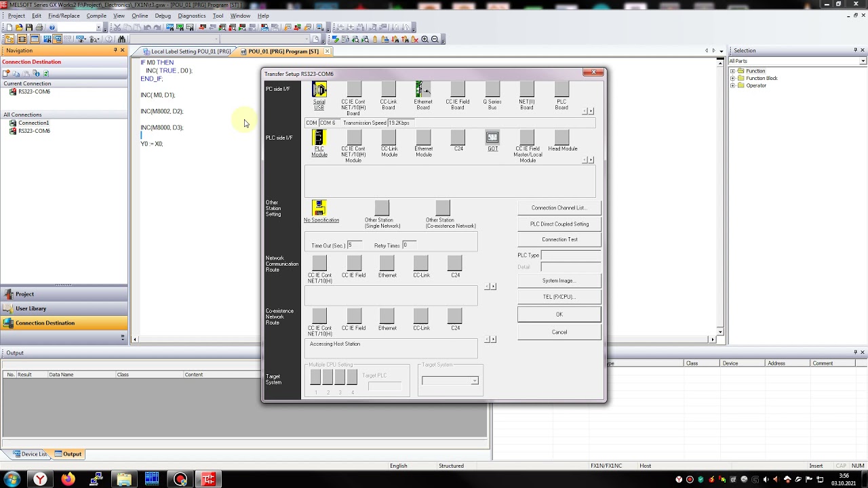
Task: Click the Connection Test button
Action: 559,239
